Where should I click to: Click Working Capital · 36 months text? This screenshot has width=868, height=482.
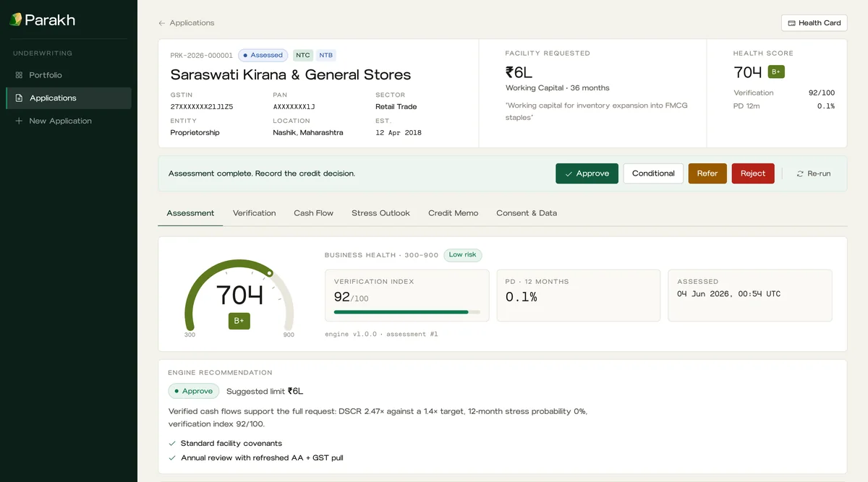point(558,88)
